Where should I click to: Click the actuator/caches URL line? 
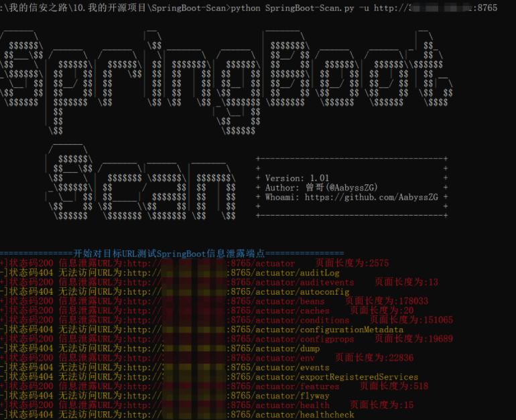(x=206, y=310)
